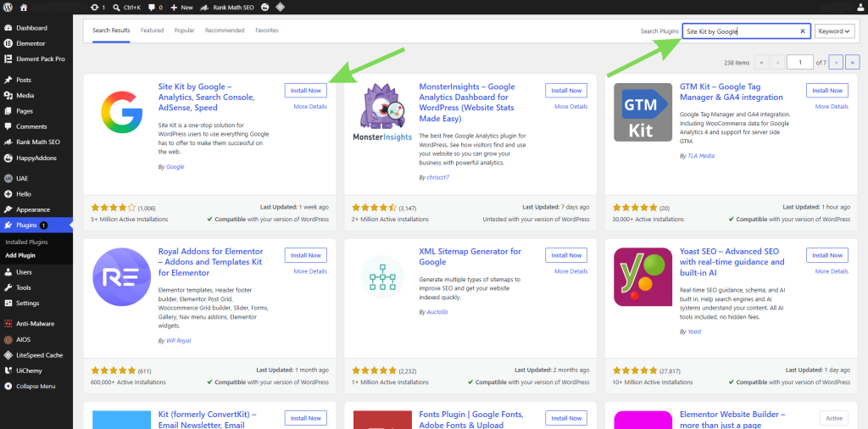The width and height of the screenshot is (868, 429).
Task: Switch to the Favorites tab
Action: [x=267, y=31]
